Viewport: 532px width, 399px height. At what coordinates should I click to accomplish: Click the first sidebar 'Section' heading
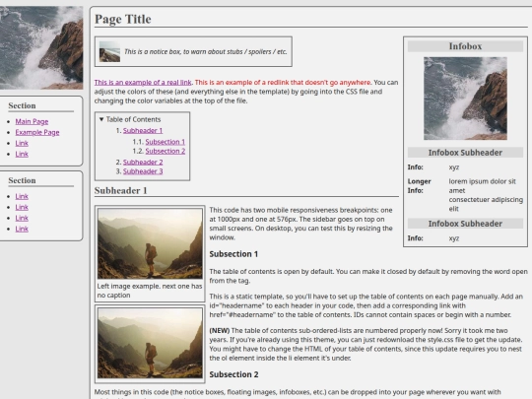click(22, 105)
